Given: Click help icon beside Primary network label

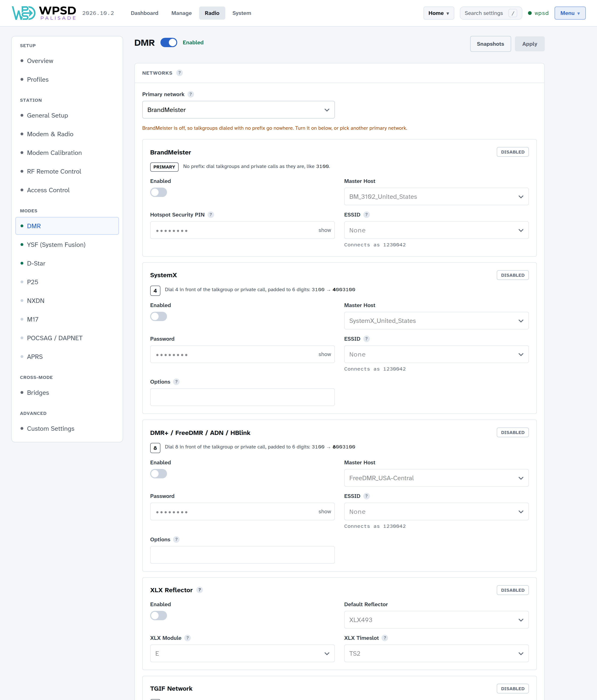Looking at the screenshot, I should tap(191, 94).
